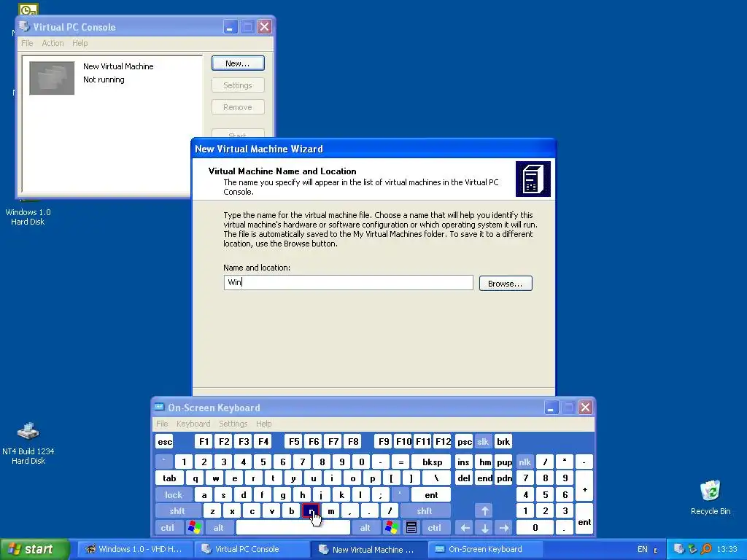Open Action menu in Virtual PC Console
Viewport: 747px width, 560px height.
(53, 43)
